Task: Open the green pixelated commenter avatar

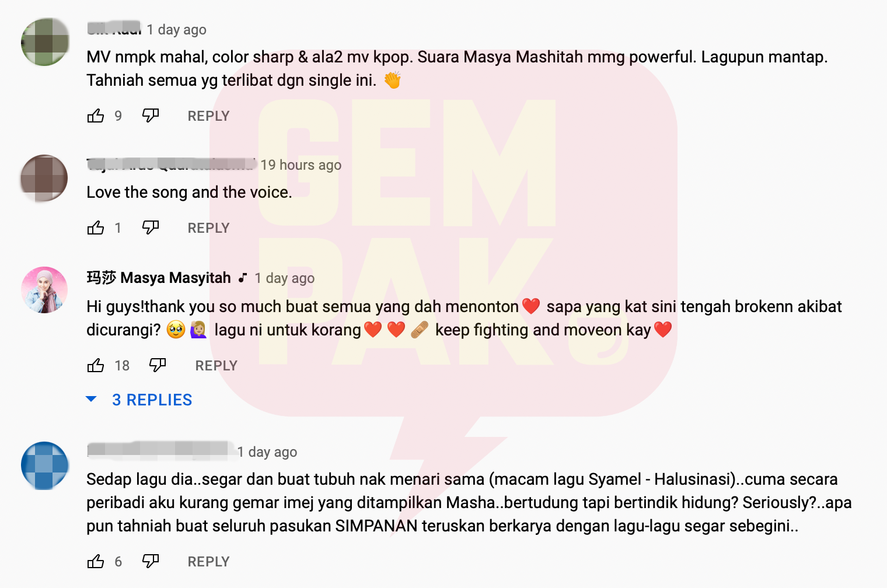Action: (x=45, y=42)
